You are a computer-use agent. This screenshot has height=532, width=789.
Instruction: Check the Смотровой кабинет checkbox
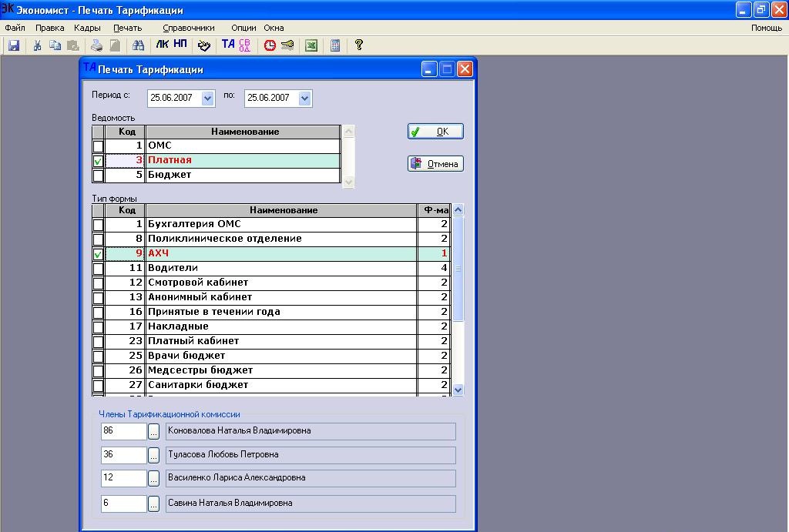pos(98,283)
